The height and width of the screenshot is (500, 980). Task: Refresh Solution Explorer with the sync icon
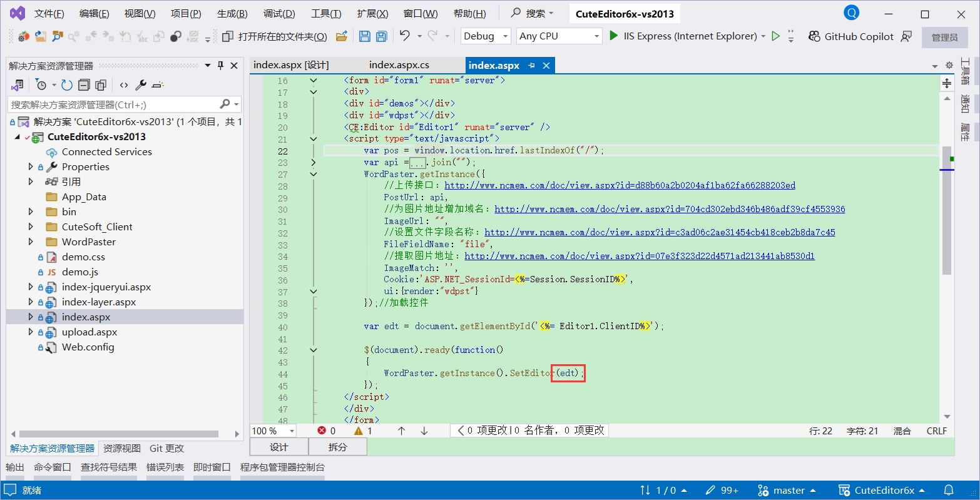67,85
